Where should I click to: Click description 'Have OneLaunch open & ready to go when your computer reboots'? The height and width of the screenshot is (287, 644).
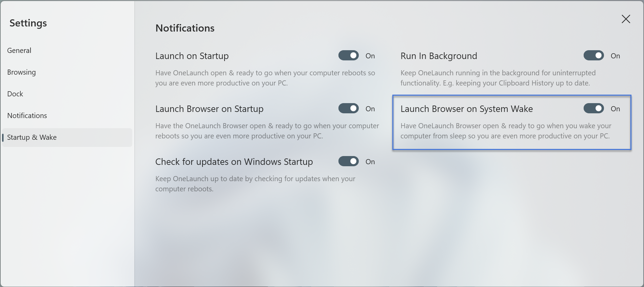click(x=265, y=78)
